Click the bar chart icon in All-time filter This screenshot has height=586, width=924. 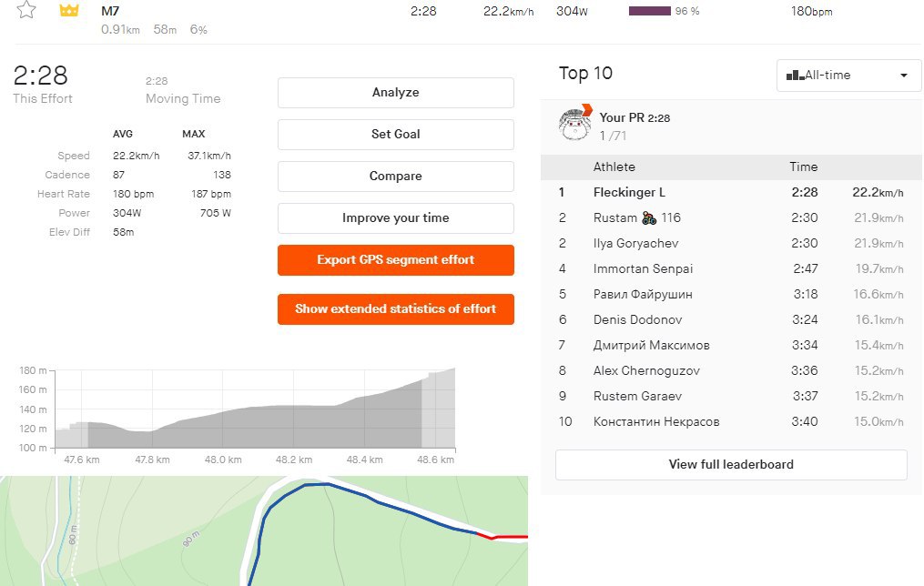coord(795,76)
